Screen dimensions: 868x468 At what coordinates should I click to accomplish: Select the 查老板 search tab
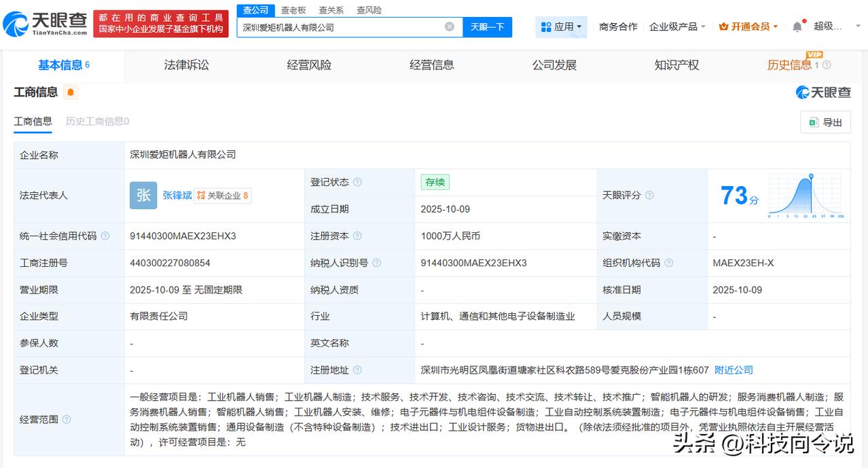pos(293,10)
